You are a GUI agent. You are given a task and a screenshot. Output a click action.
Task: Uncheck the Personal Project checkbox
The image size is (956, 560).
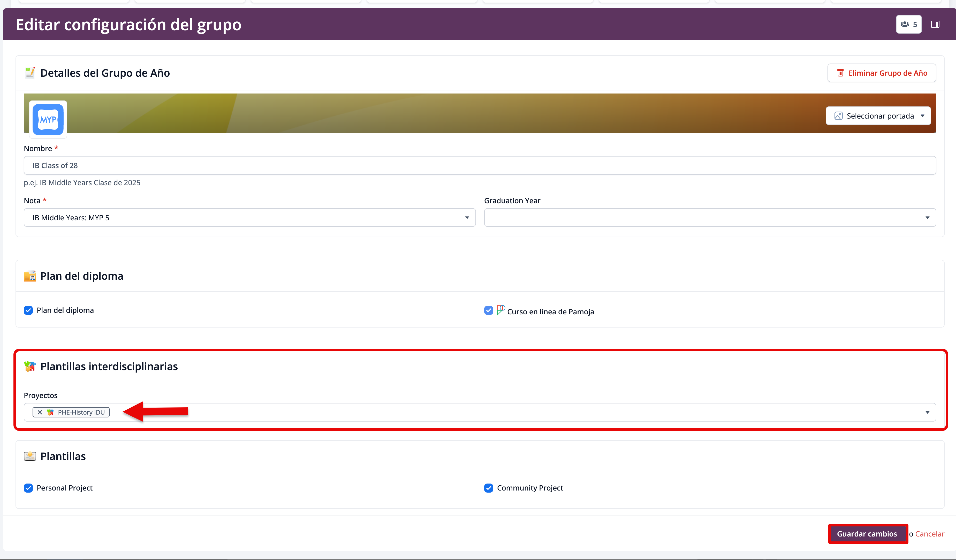(x=28, y=488)
